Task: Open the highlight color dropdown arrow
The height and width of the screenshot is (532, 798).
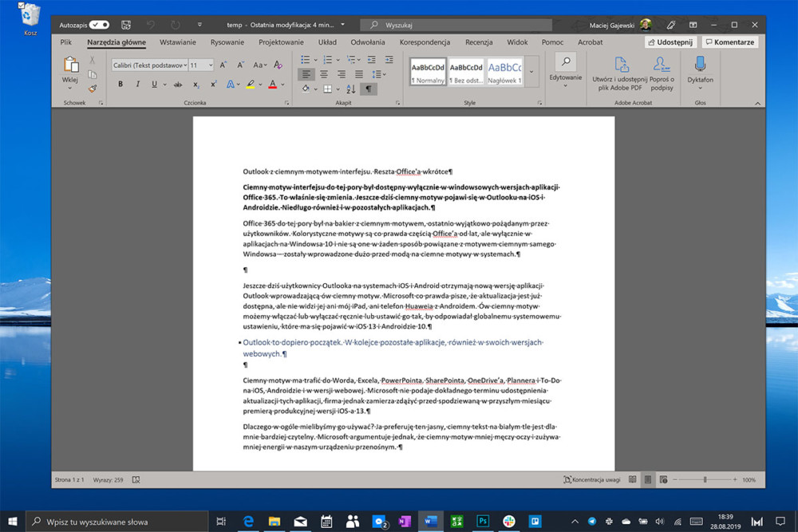Action: [x=260, y=85]
